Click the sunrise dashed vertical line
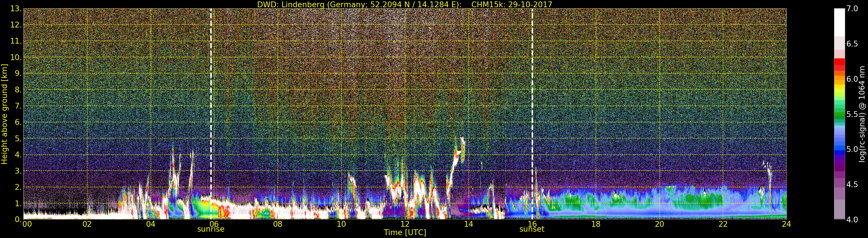Viewport: 868px width, 238px height. (211, 101)
